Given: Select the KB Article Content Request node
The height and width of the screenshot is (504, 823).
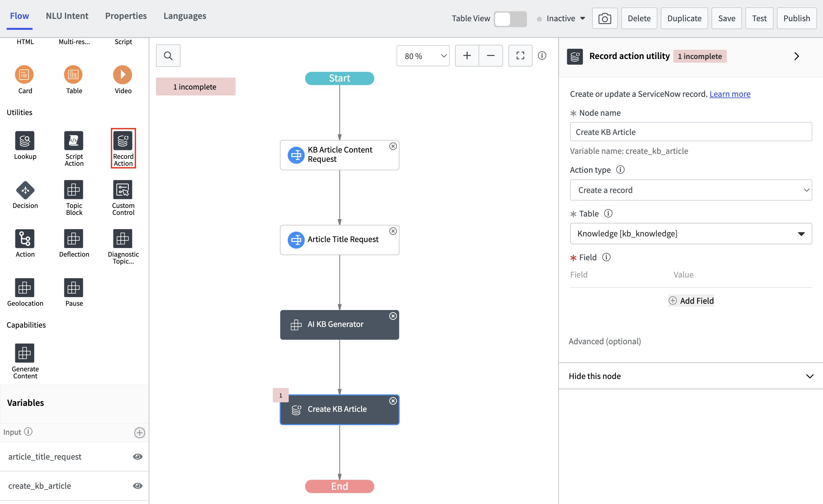Looking at the screenshot, I should pos(339,155).
